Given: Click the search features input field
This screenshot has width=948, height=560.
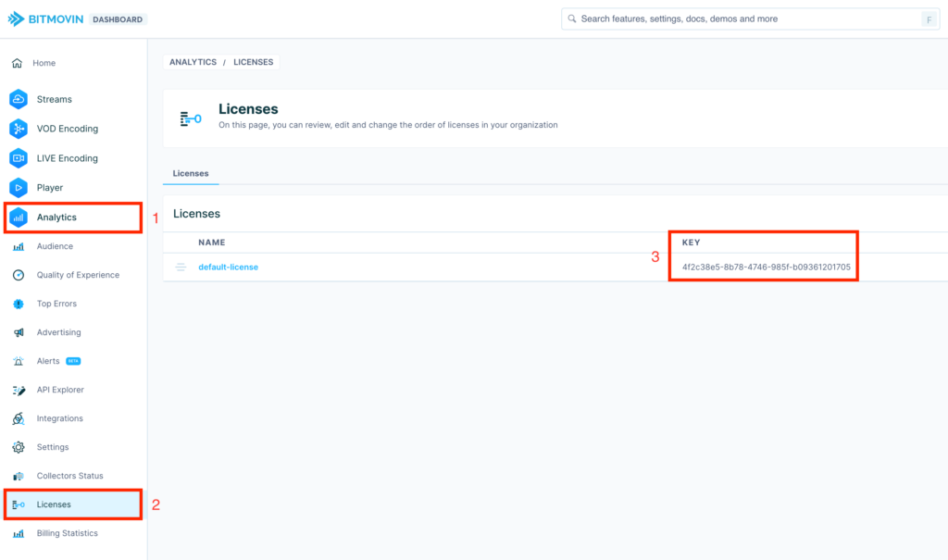Looking at the screenshot, I should tap(750, 19).
